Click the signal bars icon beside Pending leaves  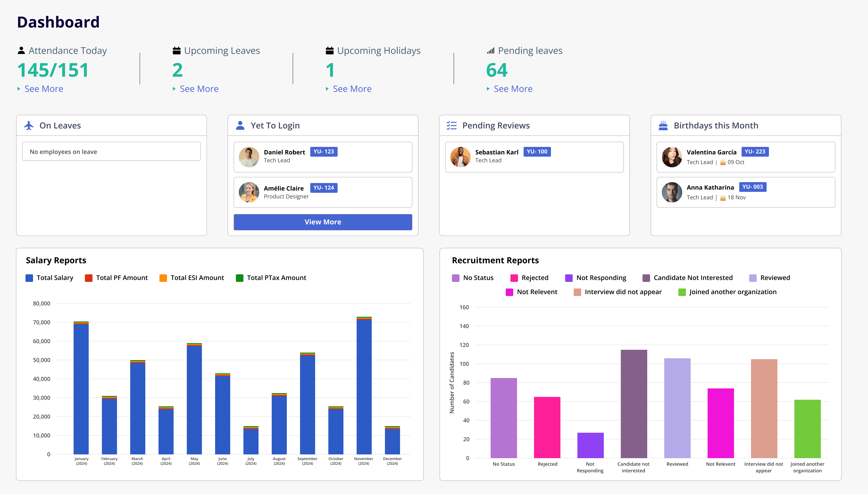tap(491, 50)
